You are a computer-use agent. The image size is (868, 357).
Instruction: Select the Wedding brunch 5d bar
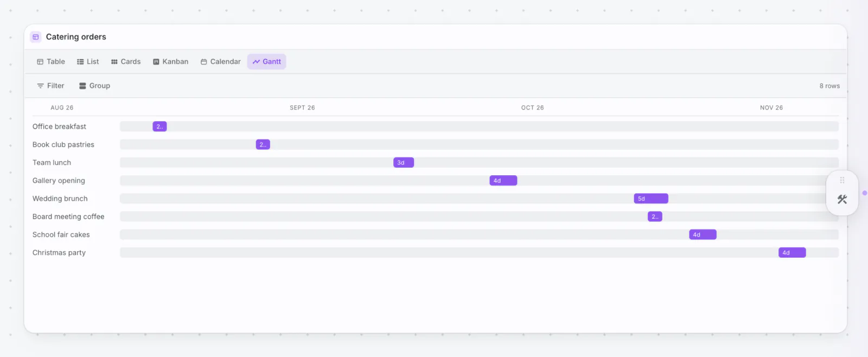click(651, 199)
